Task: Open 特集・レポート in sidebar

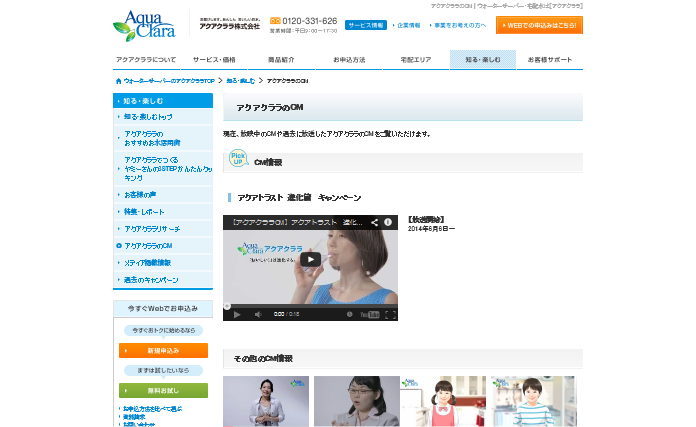Action: [x=163, y=212]
